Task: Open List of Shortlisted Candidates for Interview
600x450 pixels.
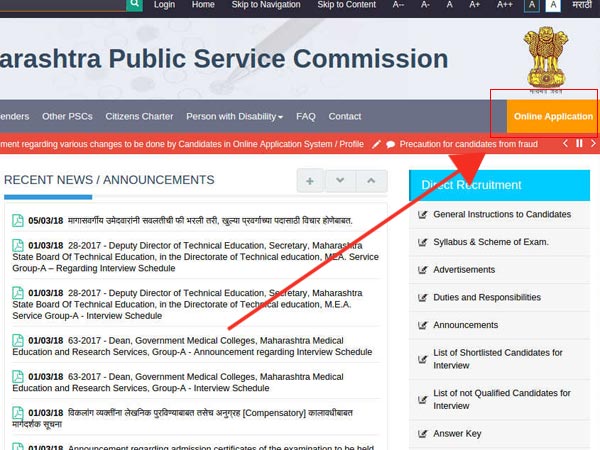Action: 498,359
